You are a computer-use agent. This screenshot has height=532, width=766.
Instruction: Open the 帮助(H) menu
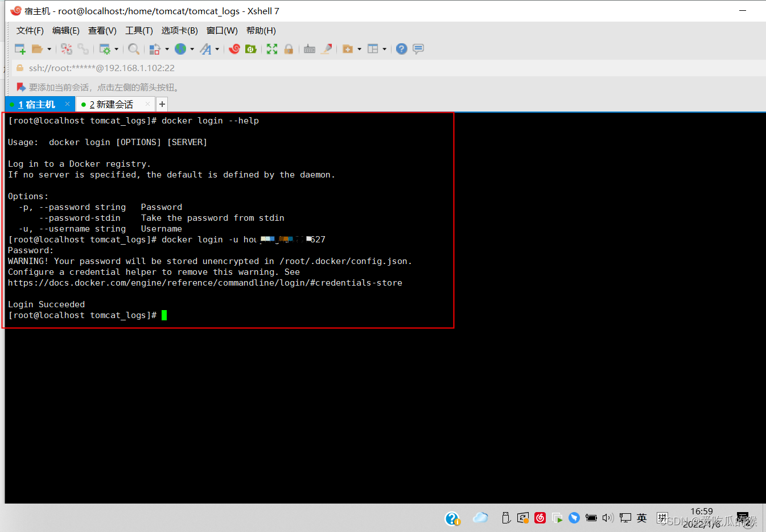point(261,31)
